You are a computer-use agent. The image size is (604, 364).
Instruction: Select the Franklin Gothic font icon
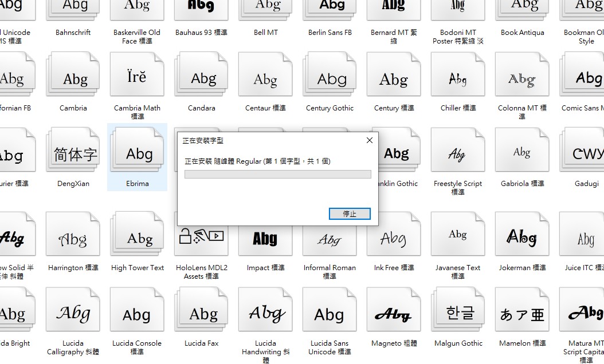399,150
